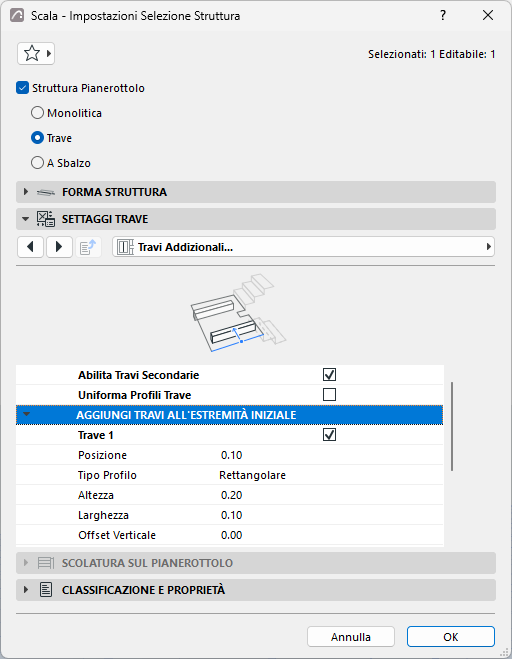Screen dimensions: 512x659
Task: Select the Trave radio option
Action: tap(37, 138)
